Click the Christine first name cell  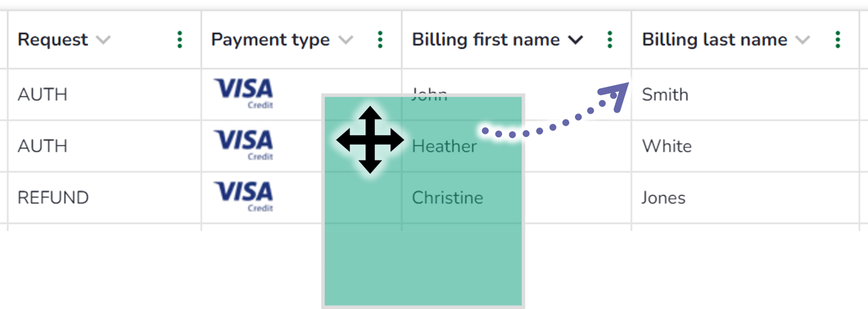(447, 198)
